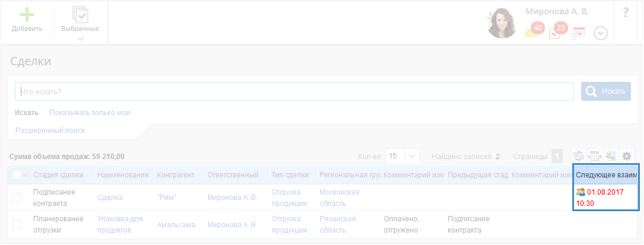The height and width of the screenshot is (245, 644).
Task: Sort by Региональная группа column header
Action: (x=349, y=175)
